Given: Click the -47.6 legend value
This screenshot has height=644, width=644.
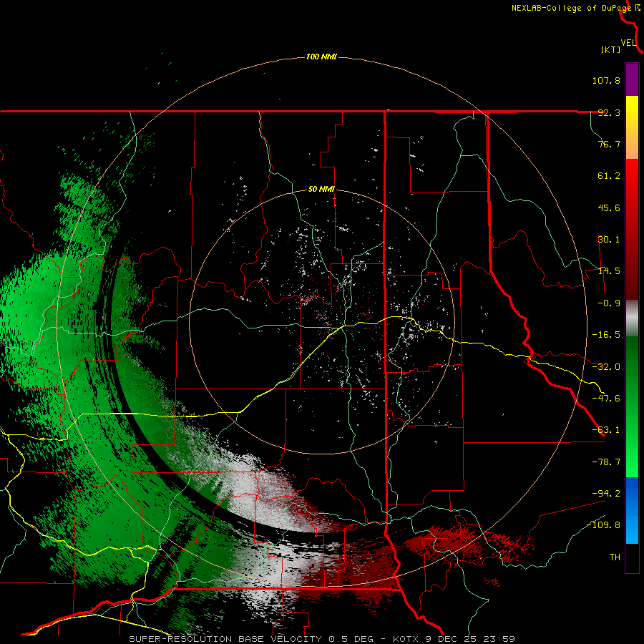Looking at the screenshot, I should [x=606, y=399].
